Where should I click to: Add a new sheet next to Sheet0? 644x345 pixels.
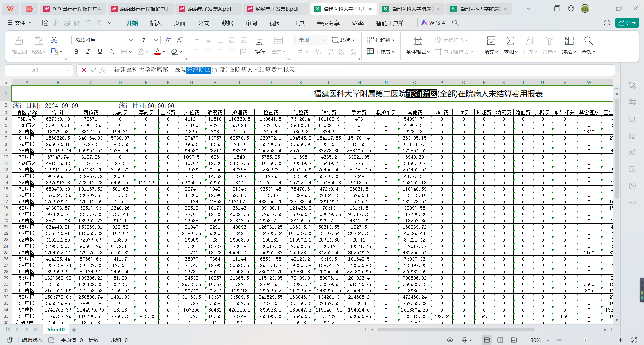tap(74, 330)
